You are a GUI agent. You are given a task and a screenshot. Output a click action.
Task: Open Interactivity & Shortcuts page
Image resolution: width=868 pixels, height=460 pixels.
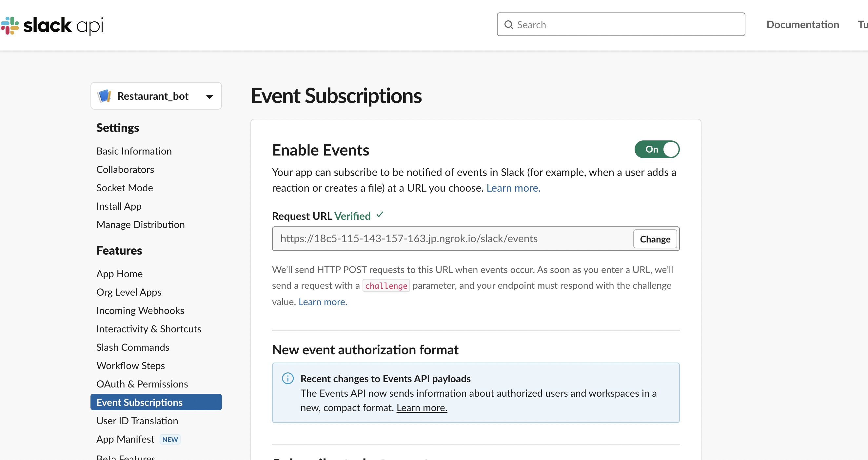[x=148, y=328]
